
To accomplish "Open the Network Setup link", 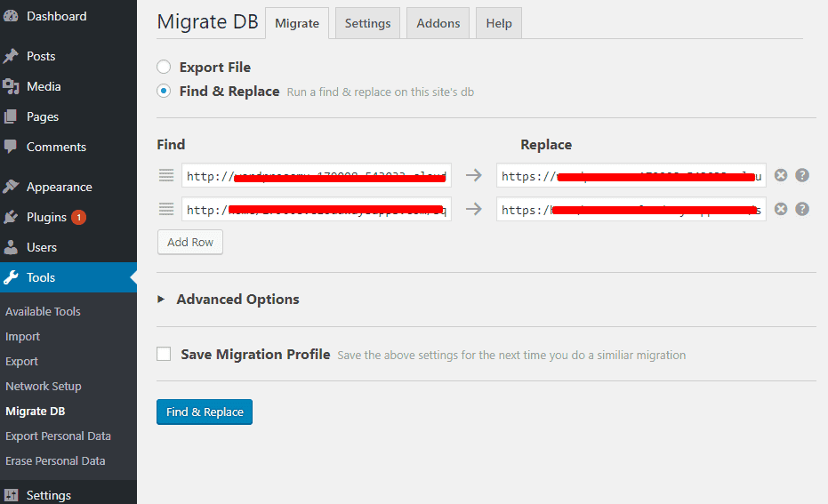I will click(44, 386).
